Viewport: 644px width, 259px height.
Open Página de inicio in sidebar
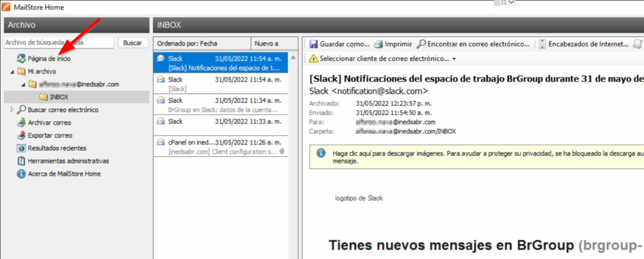(49, 58)
